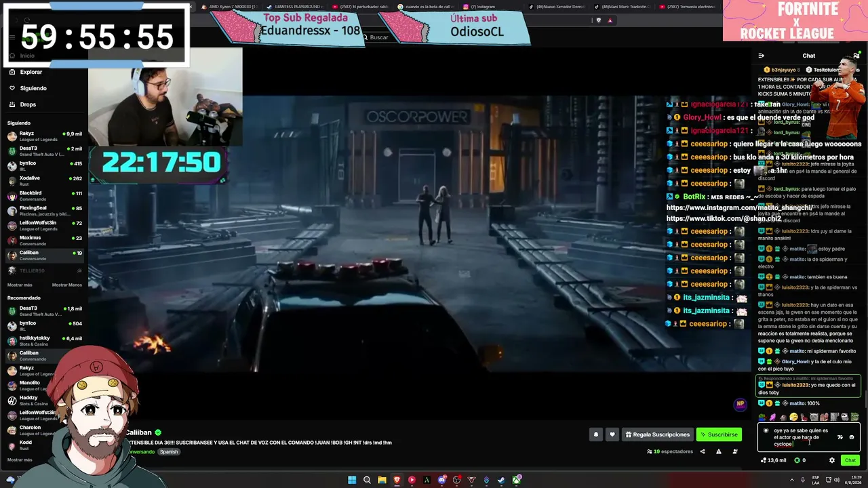The width and height of the screenshot is (868, 488).
Task: Open the Kicks balance icon
Action: point(797,460)
